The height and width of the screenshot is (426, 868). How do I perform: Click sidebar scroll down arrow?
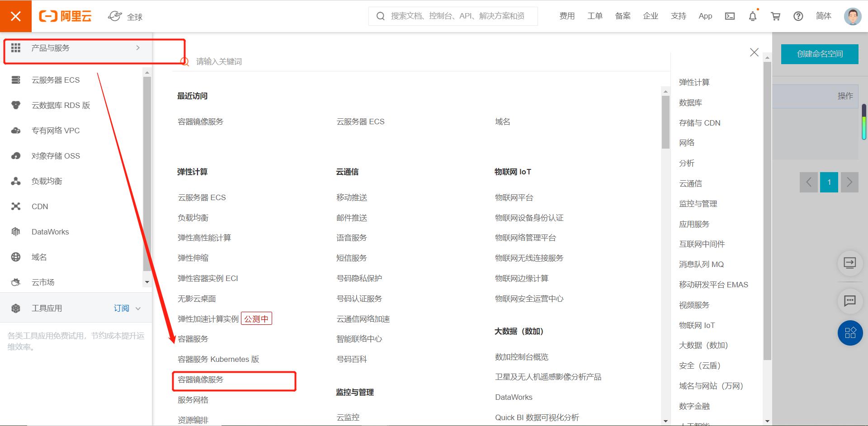tap(147, 282)
